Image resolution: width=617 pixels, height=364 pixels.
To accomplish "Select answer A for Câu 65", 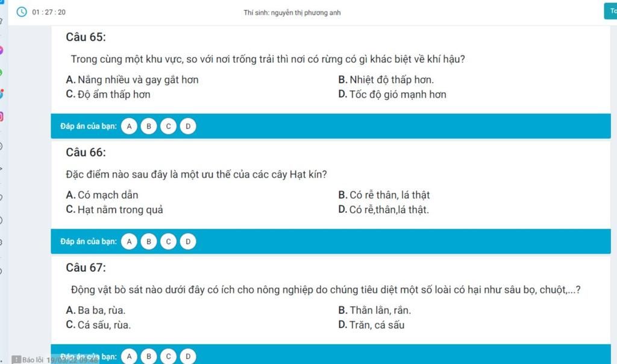I will (129, 127).
